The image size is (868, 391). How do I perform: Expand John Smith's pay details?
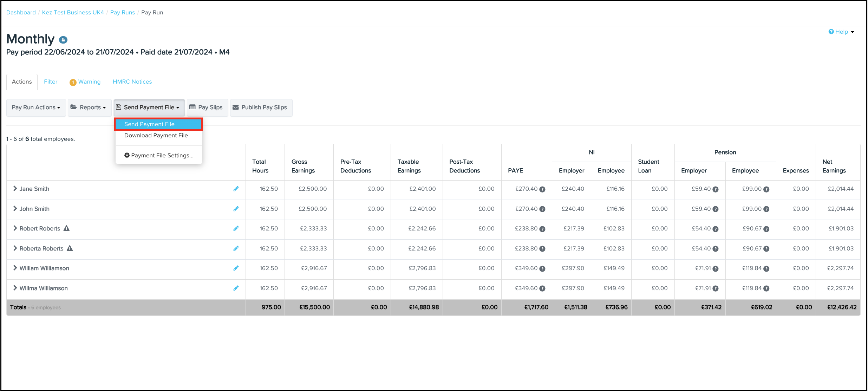point(15,209)
